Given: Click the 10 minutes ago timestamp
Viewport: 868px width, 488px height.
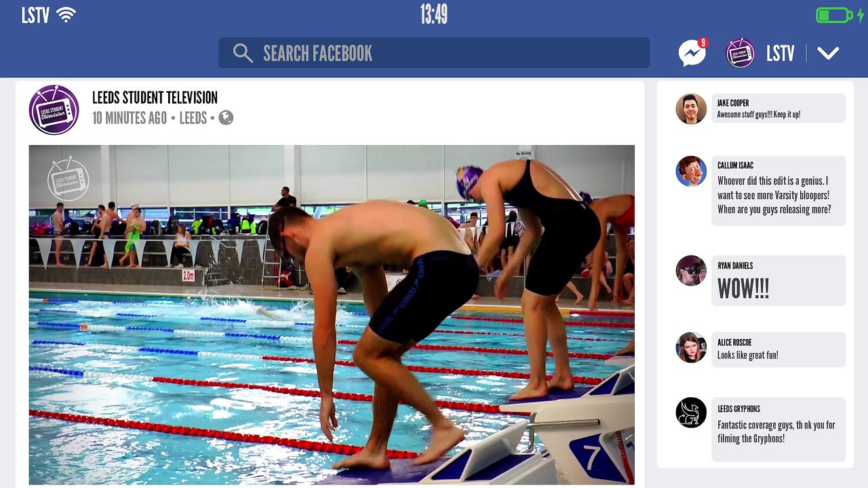Looking at the screenshot, I should 130,118.
